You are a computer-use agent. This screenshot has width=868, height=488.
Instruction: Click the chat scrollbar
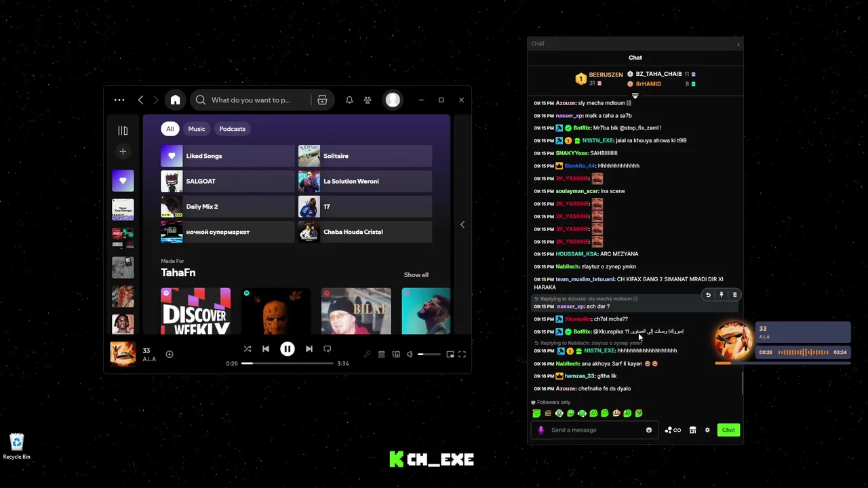point(742,383)
